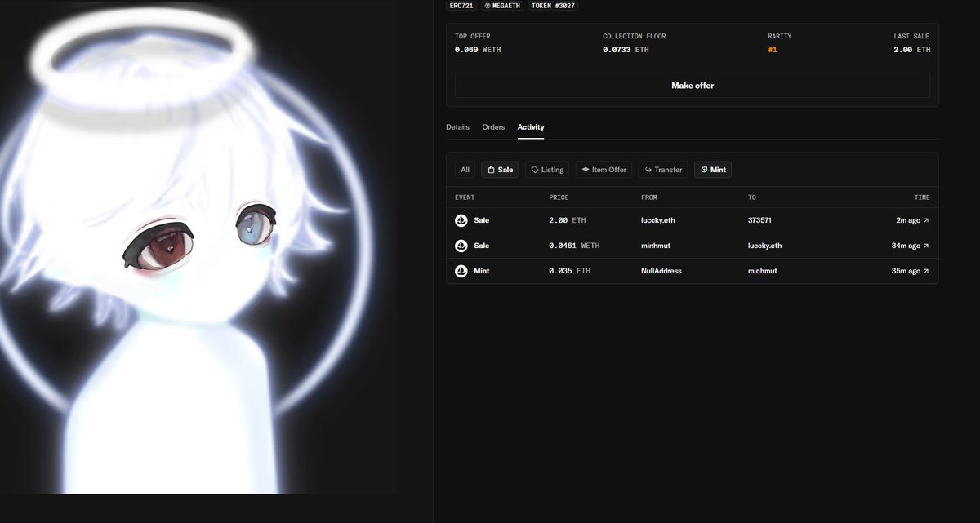Open external link for 2m ago sale
980x523 pixels.
[x=926, y=220]
